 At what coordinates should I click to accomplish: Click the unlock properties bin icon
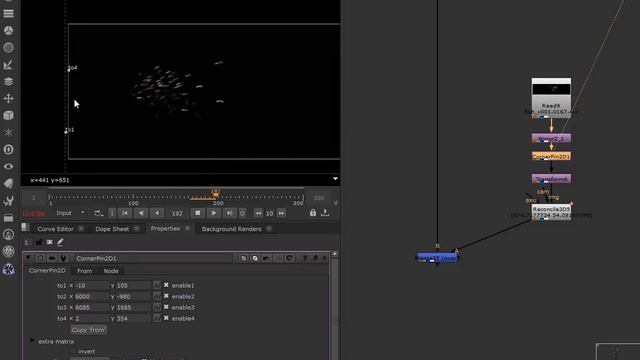tap(39, 242)
